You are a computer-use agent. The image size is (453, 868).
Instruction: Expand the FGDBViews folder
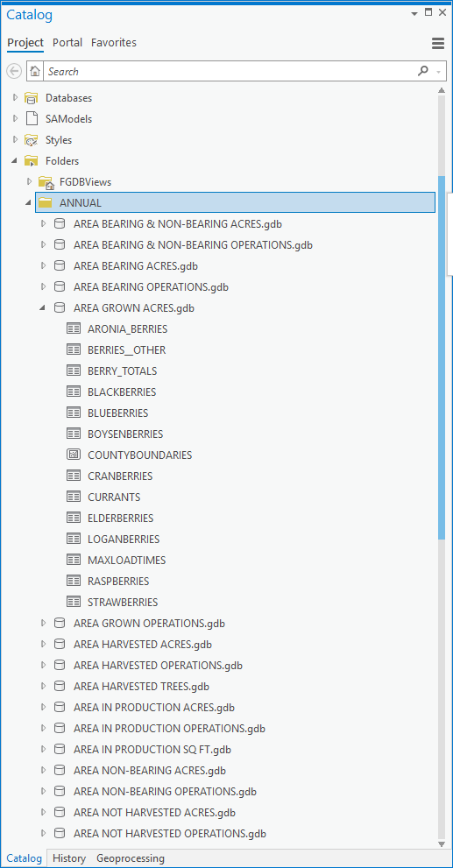(x=29, y=182)
